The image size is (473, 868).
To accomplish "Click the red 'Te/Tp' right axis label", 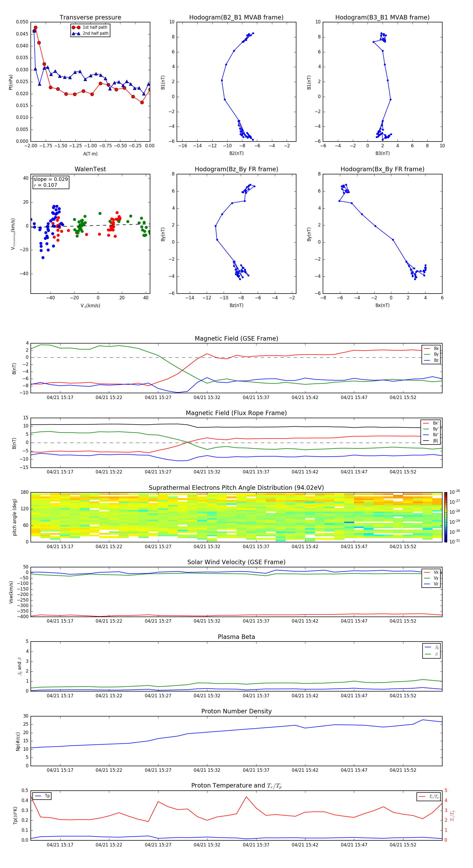I will coord(453,815).
